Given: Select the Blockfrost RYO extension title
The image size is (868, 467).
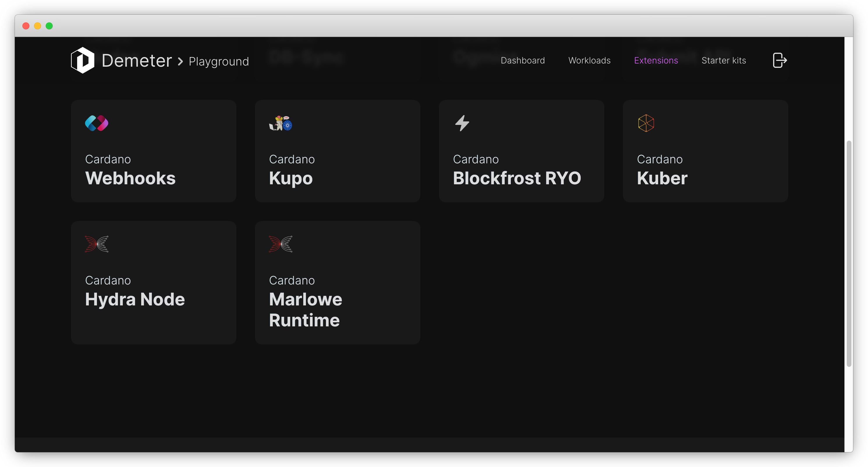Looking at the screenshot, I should (x=517, y=178).
